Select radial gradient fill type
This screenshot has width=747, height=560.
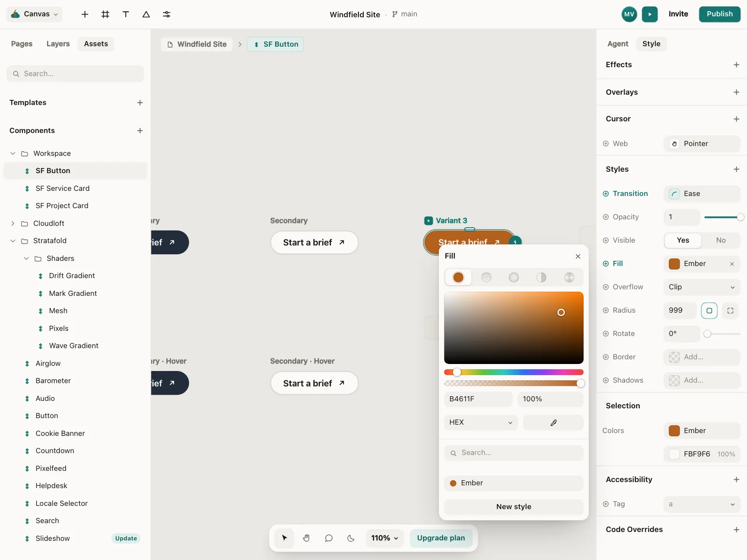coord(514,278)
